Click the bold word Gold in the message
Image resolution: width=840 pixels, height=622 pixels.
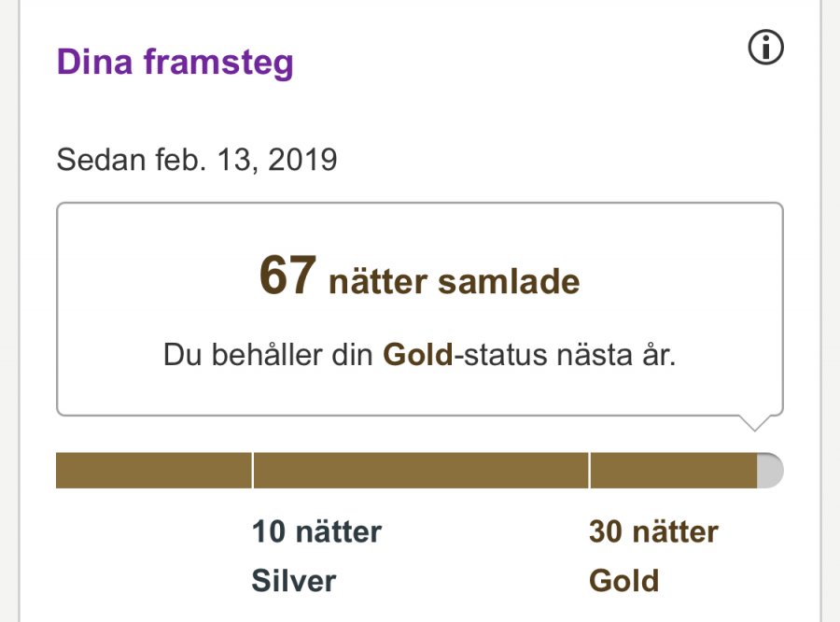418,356
